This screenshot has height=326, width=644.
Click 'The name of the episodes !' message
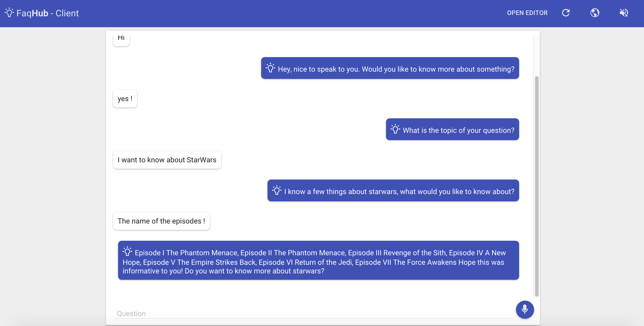point(161,221)
